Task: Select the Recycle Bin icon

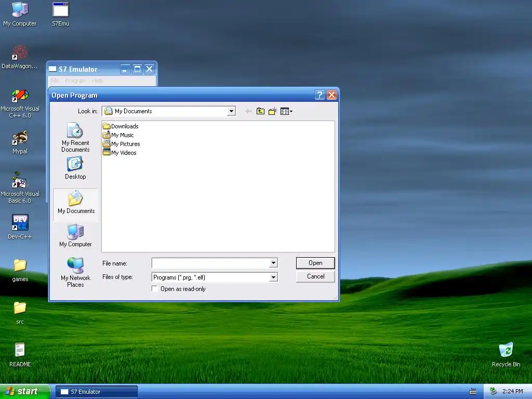Action: [x=506, y=355]
